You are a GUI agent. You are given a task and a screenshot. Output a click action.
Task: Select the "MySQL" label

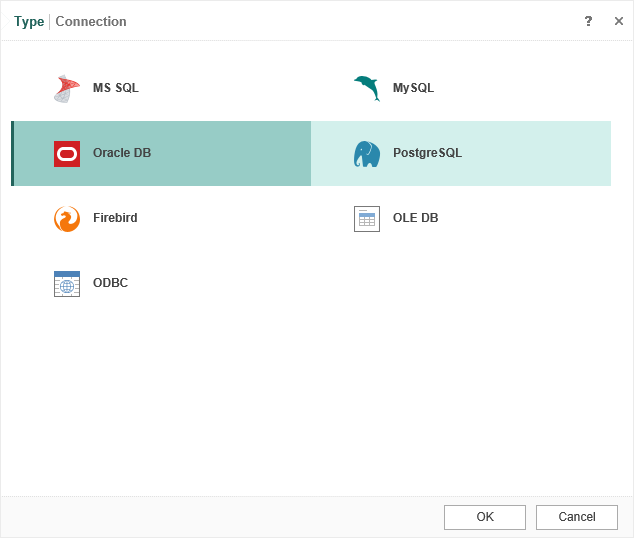413,88
